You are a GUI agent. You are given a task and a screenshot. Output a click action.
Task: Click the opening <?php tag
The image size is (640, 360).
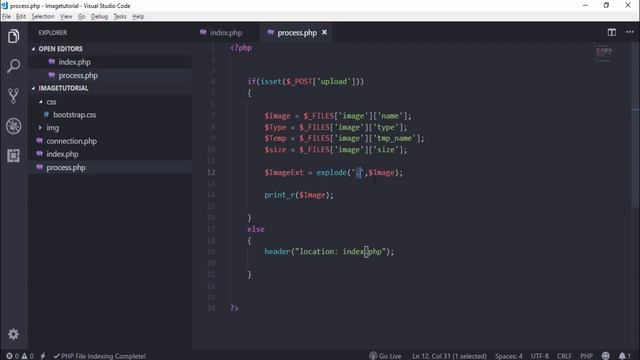point(241,48)
